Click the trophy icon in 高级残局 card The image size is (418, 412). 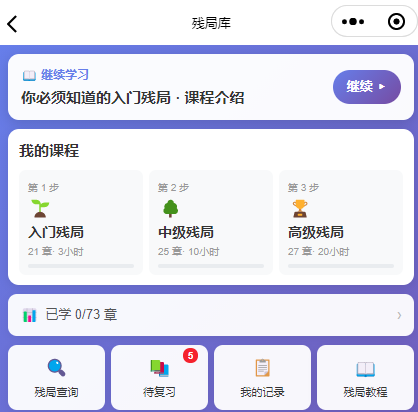tap(300, 209)
